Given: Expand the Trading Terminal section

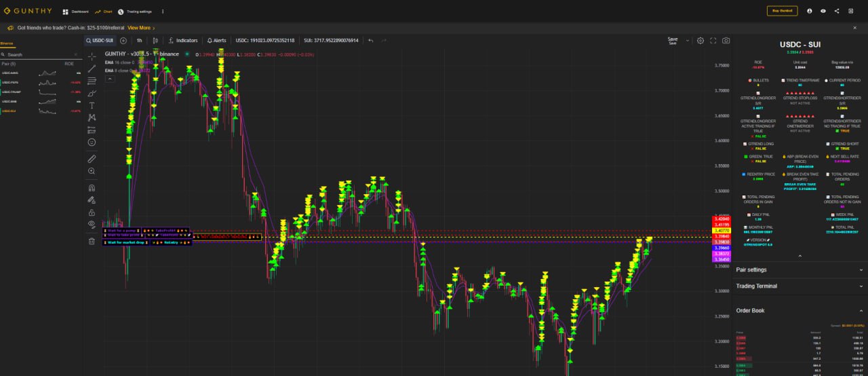Looking at the screenshot, I should click(x=800, y=286).
